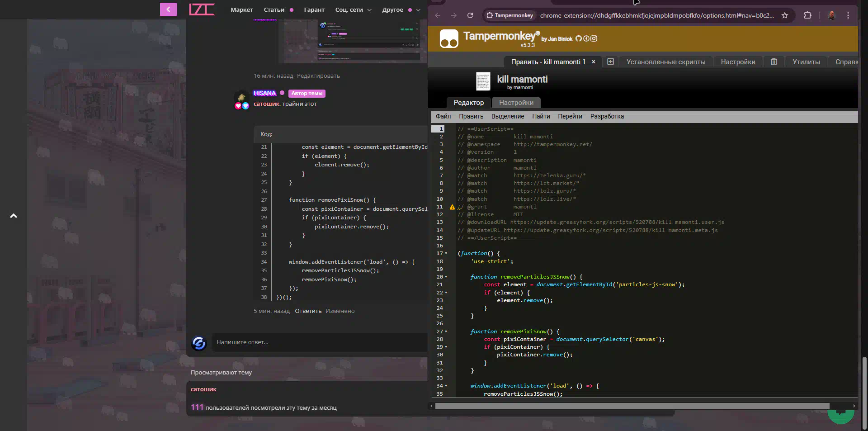Collapse code fold at line 17
This screenshot has height=431, width=868.
[x=446, y=253]
